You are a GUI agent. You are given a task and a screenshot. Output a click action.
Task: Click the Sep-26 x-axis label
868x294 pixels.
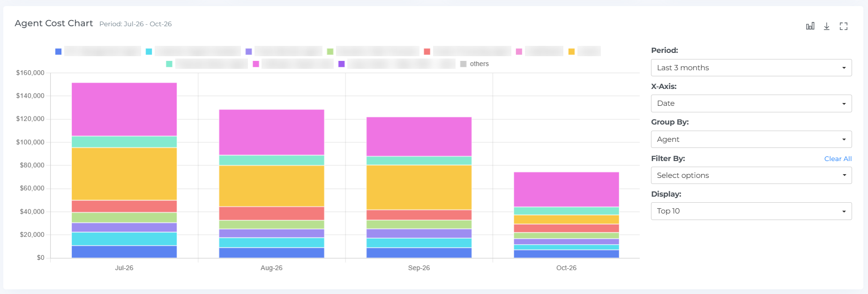point(419,268)
